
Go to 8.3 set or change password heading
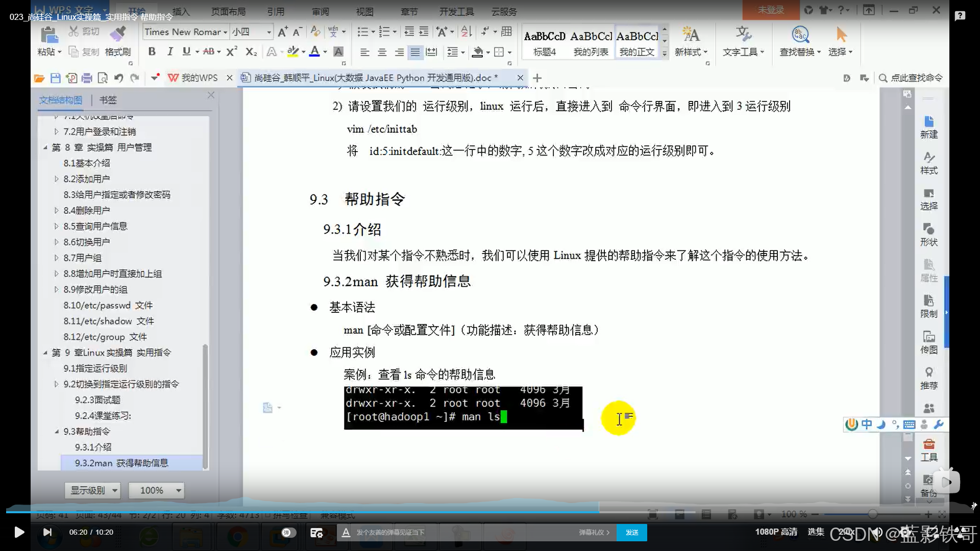[x=116, y=195]
